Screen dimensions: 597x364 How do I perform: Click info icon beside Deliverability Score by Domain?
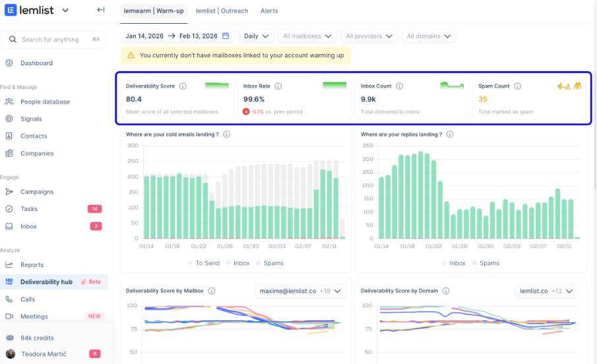tap(446, 291)
